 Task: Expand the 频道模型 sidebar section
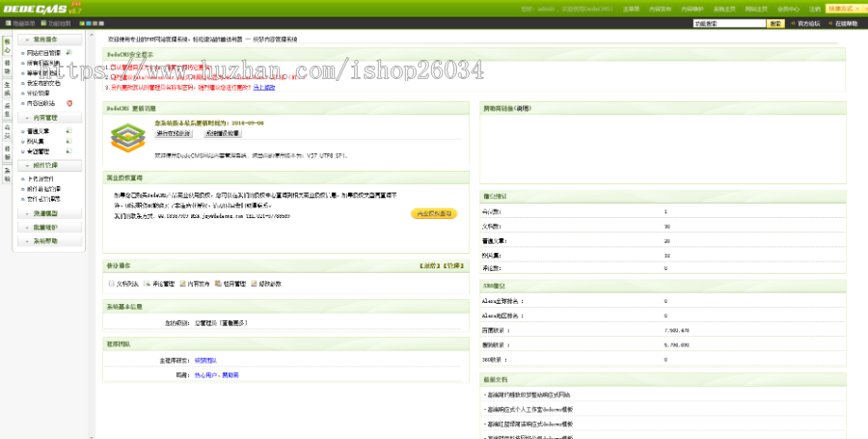pos(49,213)
